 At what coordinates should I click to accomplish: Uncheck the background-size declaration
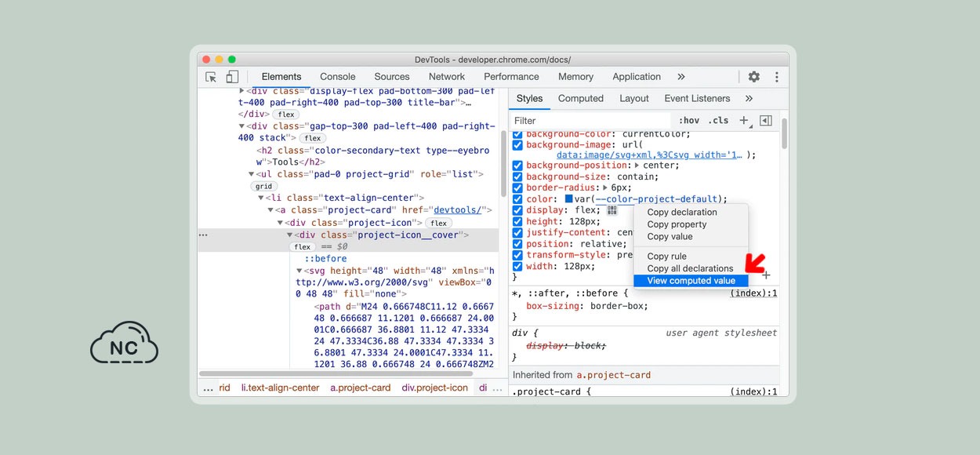517,177
